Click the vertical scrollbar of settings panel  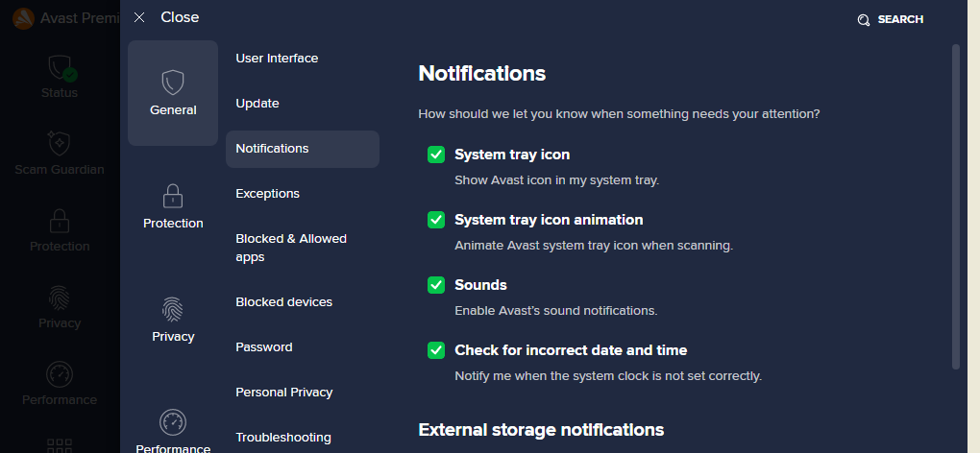click(955, 206)
